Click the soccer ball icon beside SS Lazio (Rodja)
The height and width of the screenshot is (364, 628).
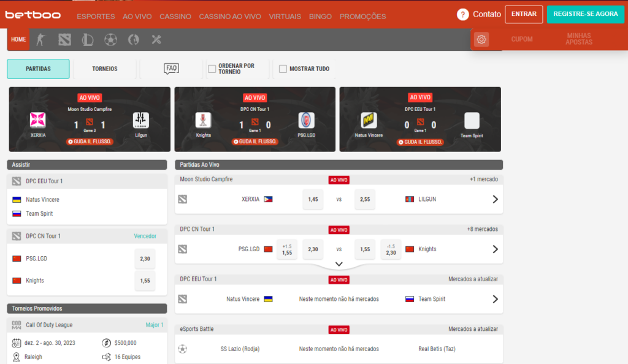(x=183, y=349)
